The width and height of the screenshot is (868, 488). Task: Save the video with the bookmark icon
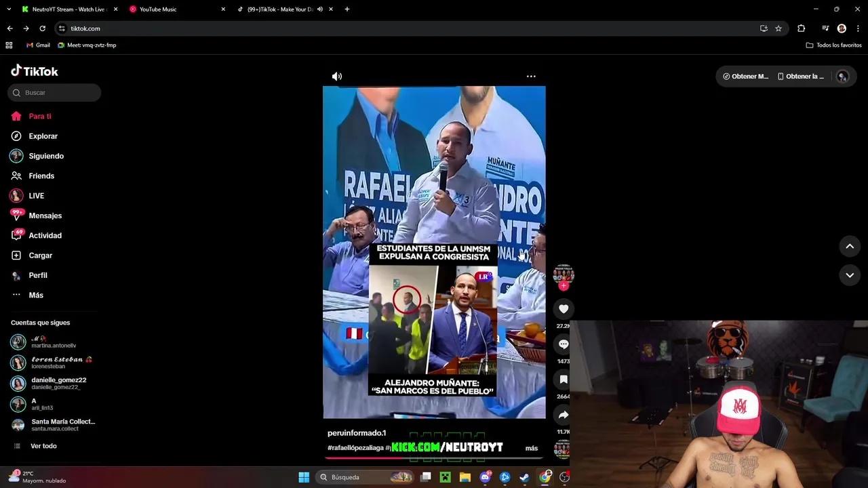(x=564, y=380)
